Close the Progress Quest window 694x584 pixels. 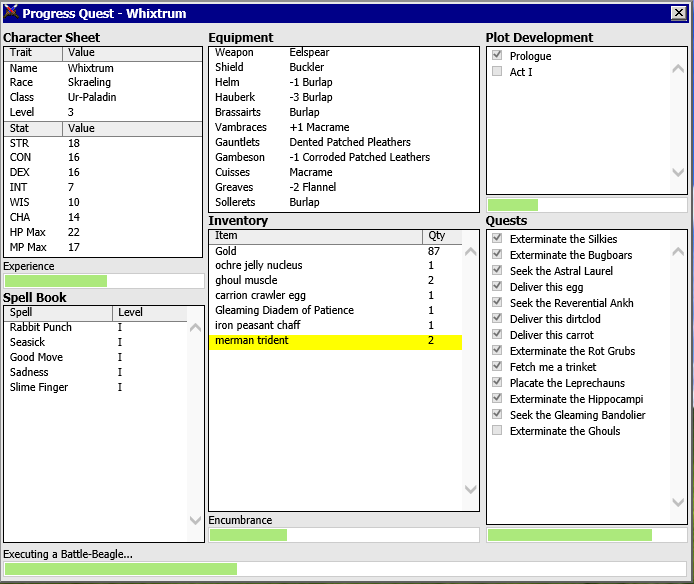pyautogui.click(x=679, y=13)
